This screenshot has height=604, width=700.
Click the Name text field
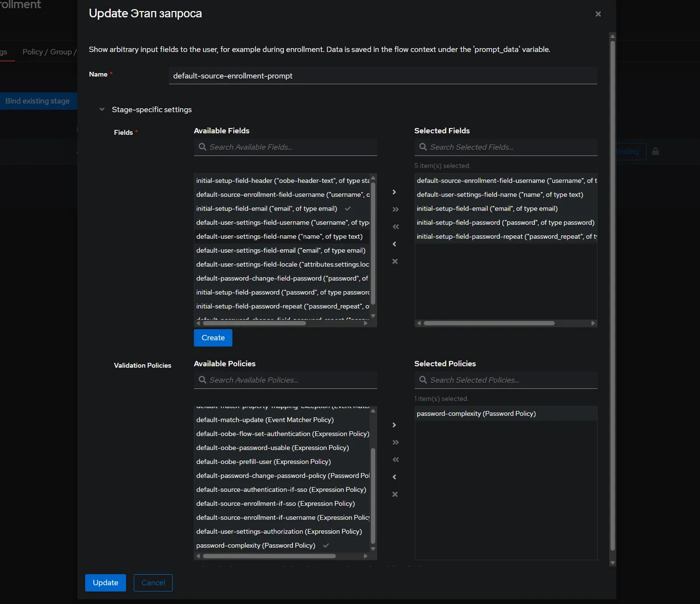coord(382,76)
